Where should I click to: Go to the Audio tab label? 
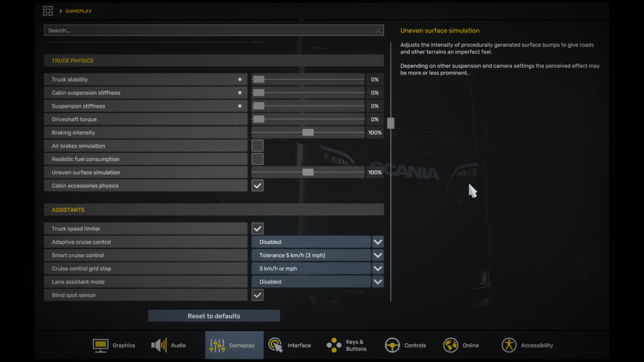(x=178, y=345)
